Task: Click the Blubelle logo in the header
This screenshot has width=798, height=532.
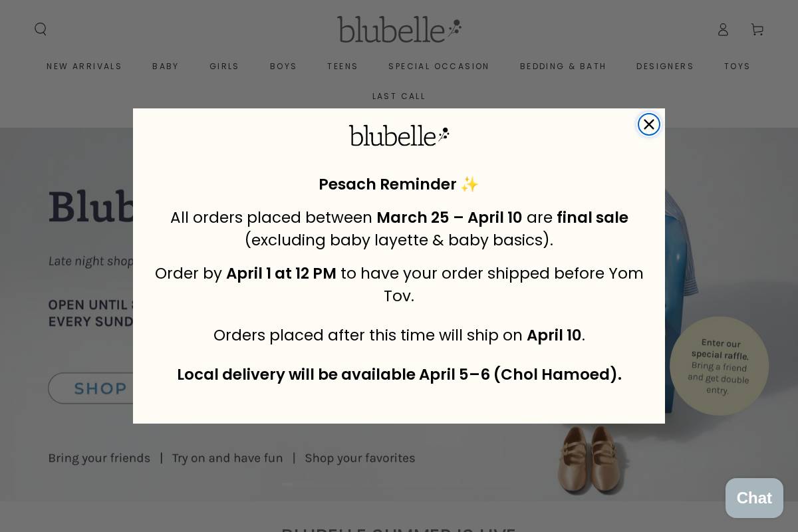Action: point(399,29)
